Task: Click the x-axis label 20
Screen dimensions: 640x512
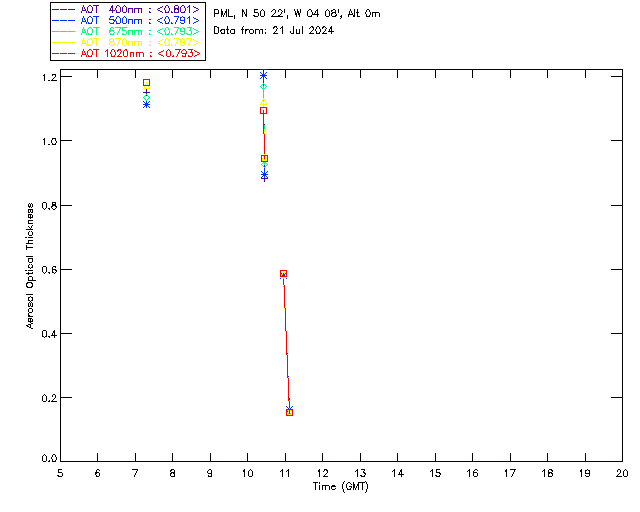Action: (622, 473)
